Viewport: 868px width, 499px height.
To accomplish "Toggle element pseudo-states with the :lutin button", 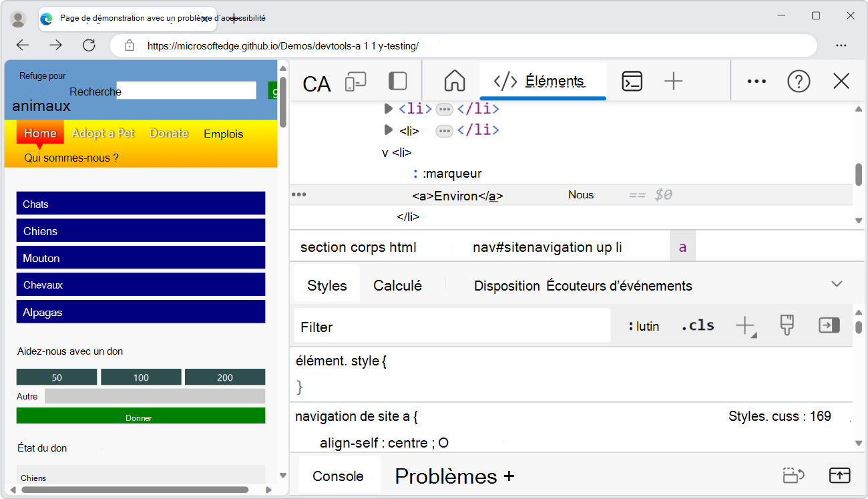I will (x=643, y=326).
